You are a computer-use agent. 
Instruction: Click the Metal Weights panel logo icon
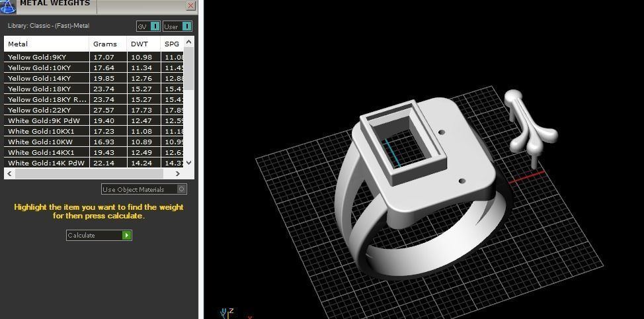click(x=7, y=6)
